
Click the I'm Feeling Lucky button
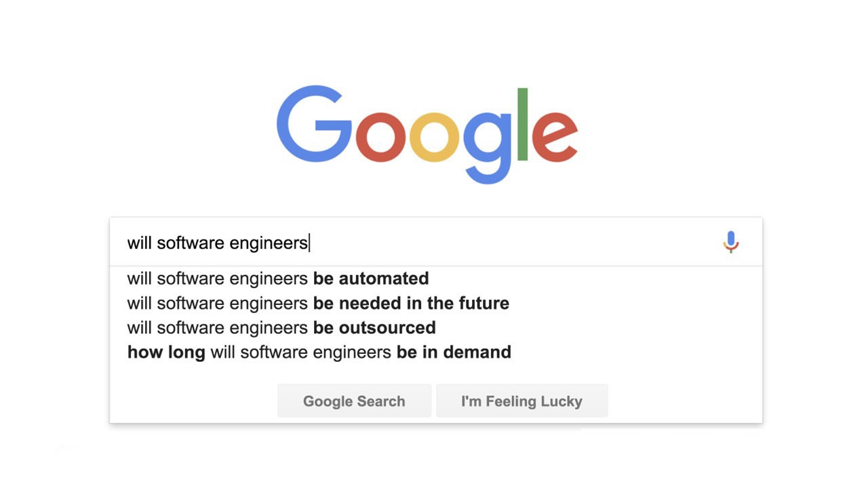(x=521, y=401)
